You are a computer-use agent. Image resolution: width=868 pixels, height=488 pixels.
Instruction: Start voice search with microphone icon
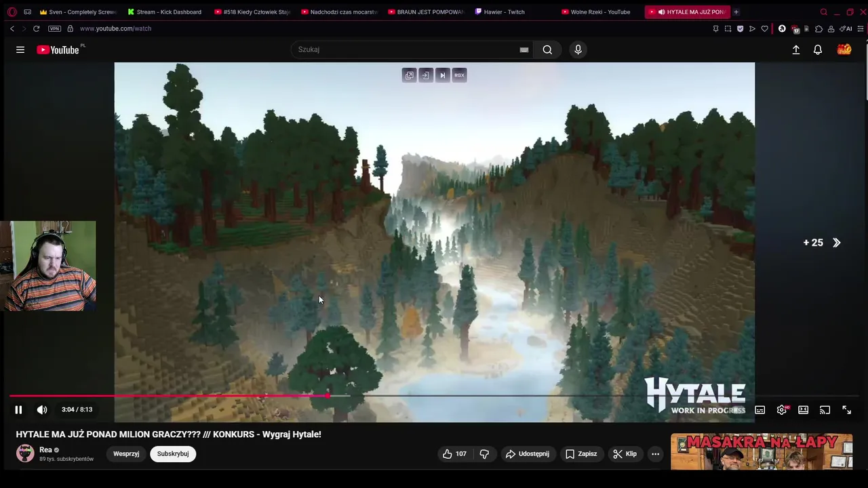[x=578, y=49]
